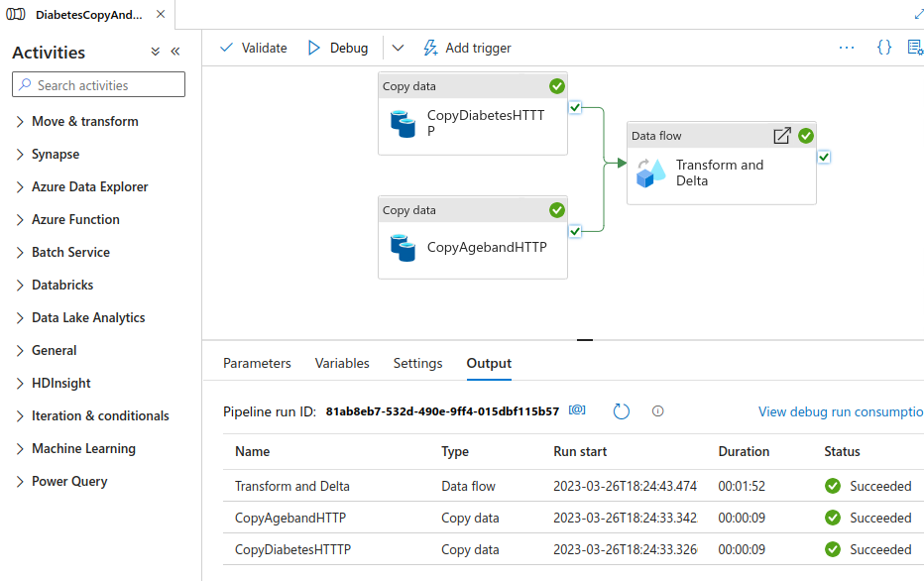Click the success output connector of CopyDiabetesHTTTP
This screenshot has height=581, width=924.
[x=575, y=108]
